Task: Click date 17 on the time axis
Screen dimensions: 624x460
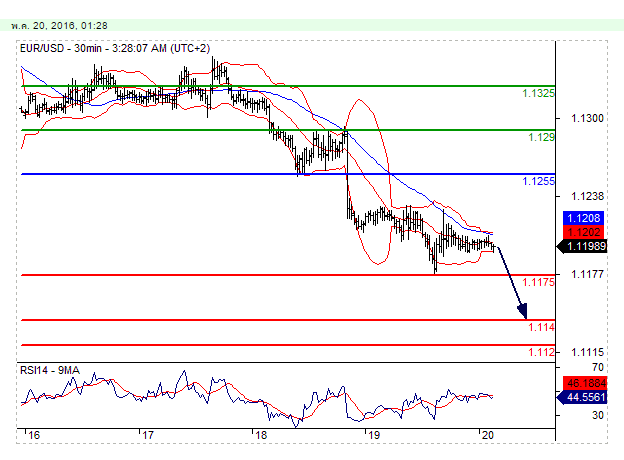Action: [x=148, y=435]
